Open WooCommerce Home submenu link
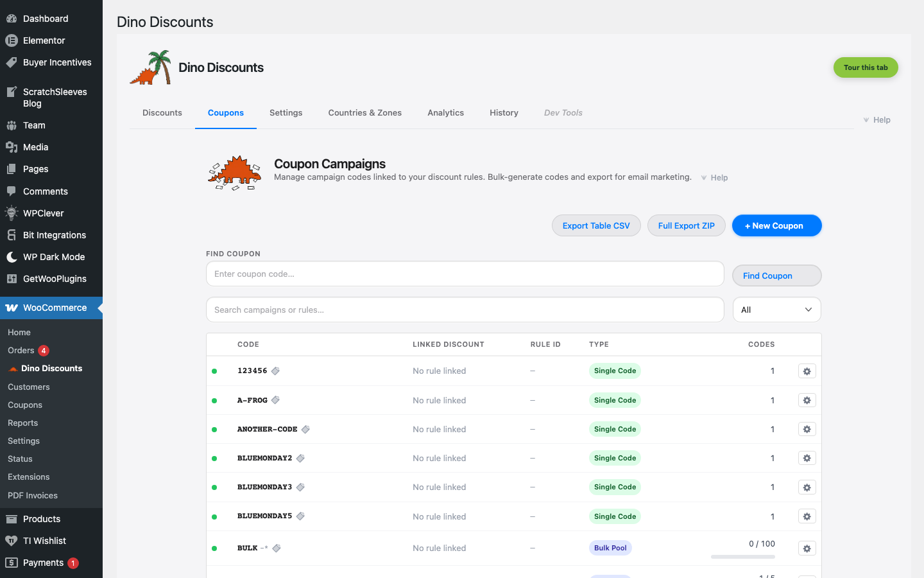The image size is (924, 578). point(19,332)
